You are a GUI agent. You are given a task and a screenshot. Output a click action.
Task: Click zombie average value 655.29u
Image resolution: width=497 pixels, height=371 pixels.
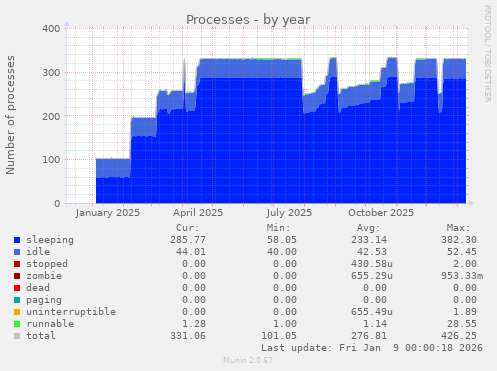click(x=372, y=276)
